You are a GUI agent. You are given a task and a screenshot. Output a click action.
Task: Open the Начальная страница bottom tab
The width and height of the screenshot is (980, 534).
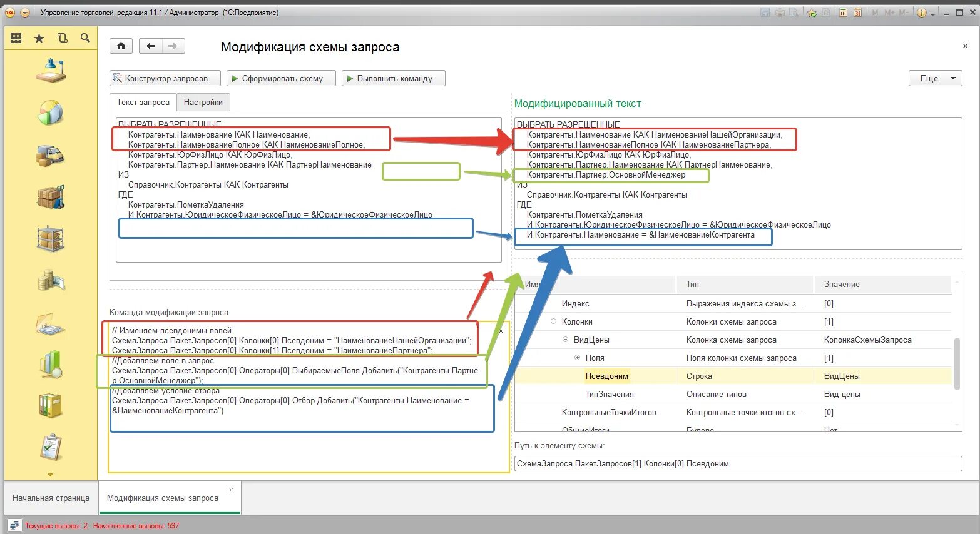click(51, 498)
